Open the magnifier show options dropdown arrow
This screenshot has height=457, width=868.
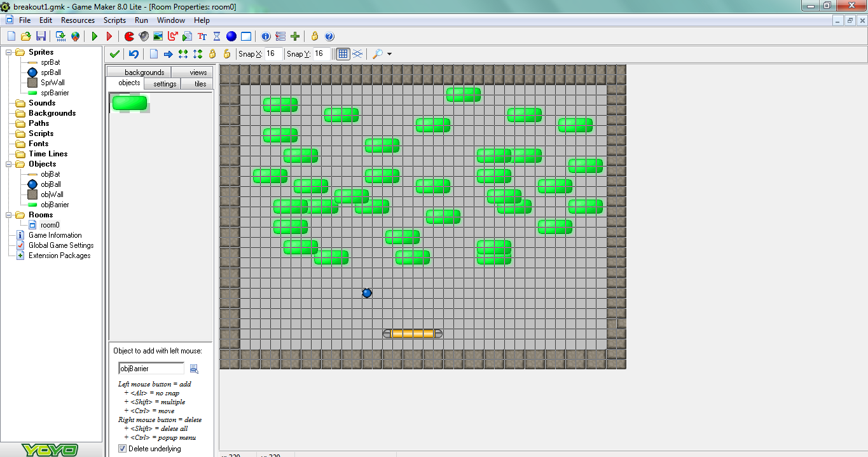coord(389,54)
